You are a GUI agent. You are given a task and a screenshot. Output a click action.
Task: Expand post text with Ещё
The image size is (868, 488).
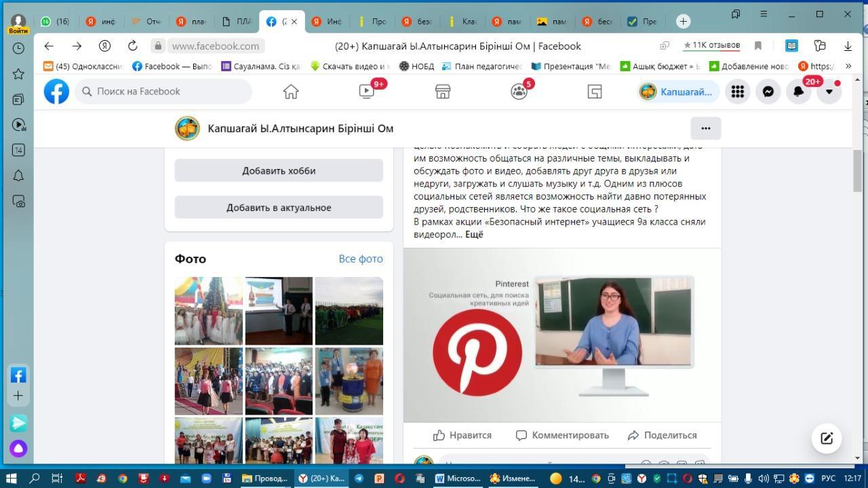pos(474,234)
